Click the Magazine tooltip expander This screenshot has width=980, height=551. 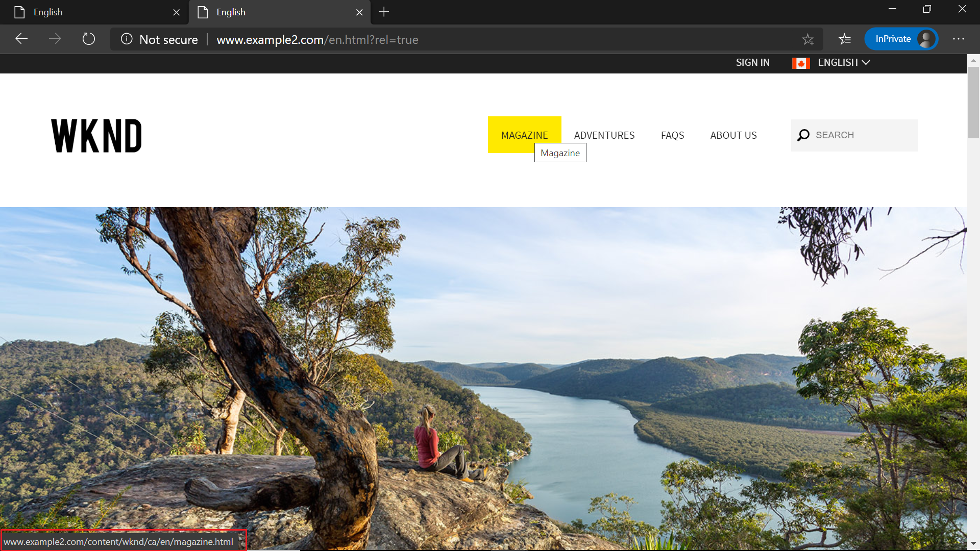[x=560, y=152]
